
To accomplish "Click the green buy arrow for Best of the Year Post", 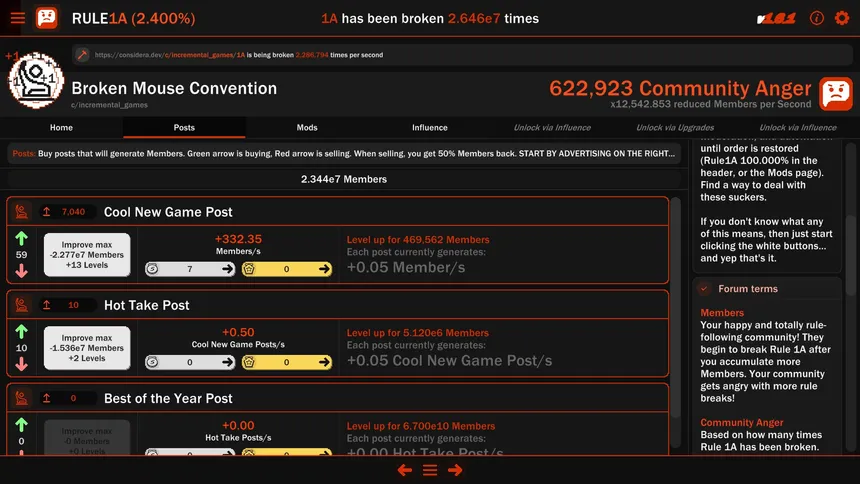I will (22, 424).
